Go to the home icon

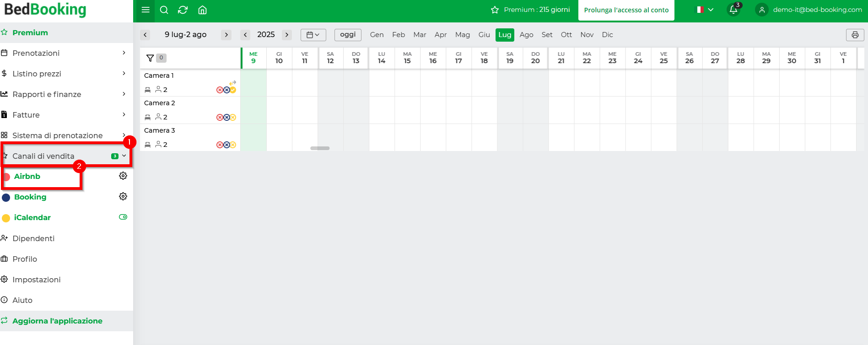point(202,10)
